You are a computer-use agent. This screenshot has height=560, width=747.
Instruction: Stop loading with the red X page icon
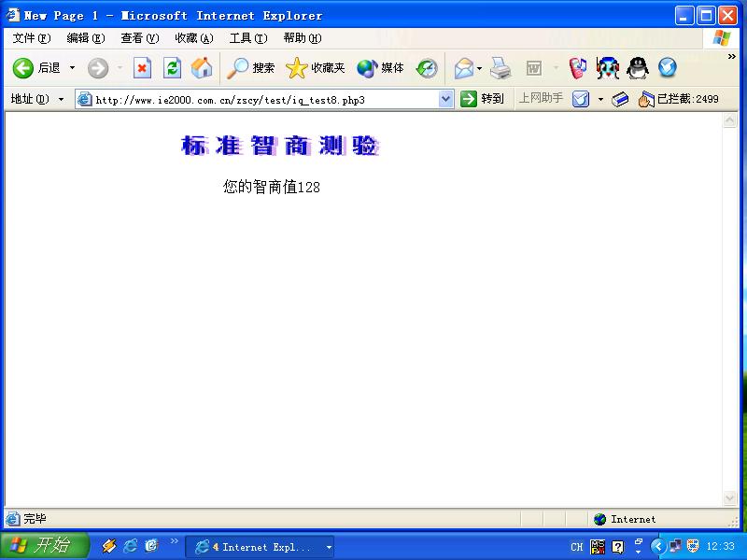pos(142,68)
